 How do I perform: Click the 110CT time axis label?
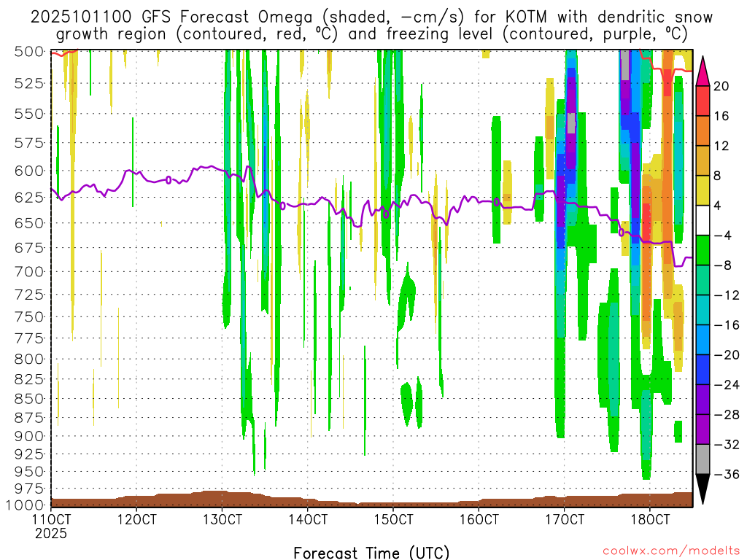click(50, 519)
